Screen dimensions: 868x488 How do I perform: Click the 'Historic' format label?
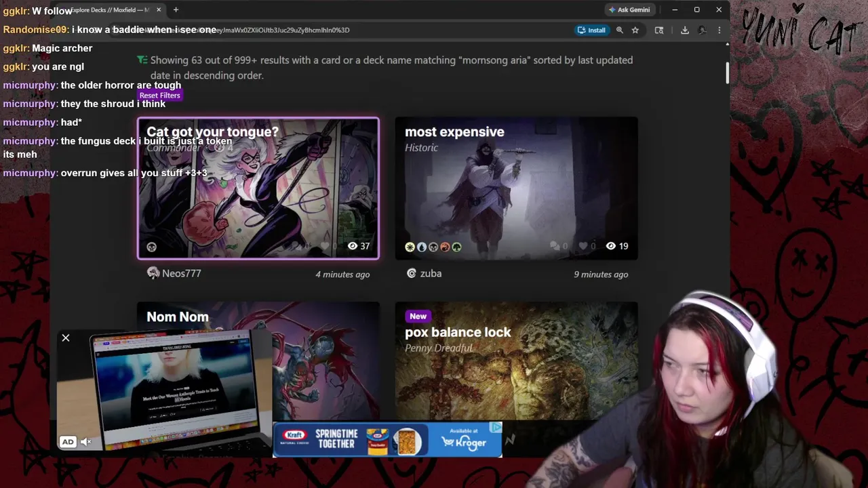pos(421,148)
